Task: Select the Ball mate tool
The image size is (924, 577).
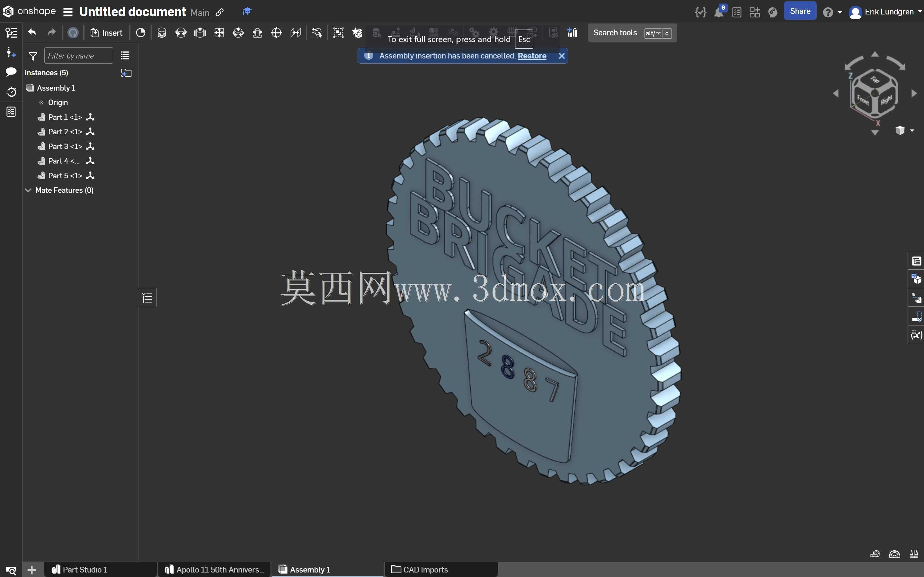Action: coord(276,33)
